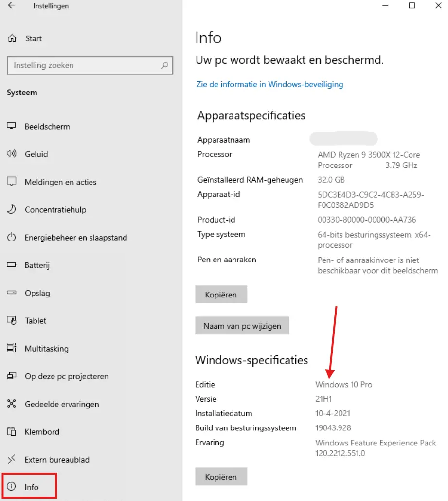
Task: Click the Windows 10 Pro edition value
Action: coord(343,384)
